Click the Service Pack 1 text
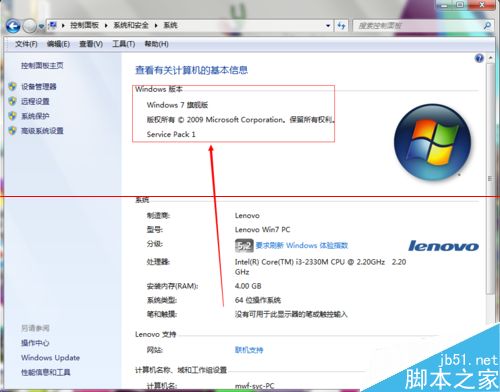 [171, 134]
